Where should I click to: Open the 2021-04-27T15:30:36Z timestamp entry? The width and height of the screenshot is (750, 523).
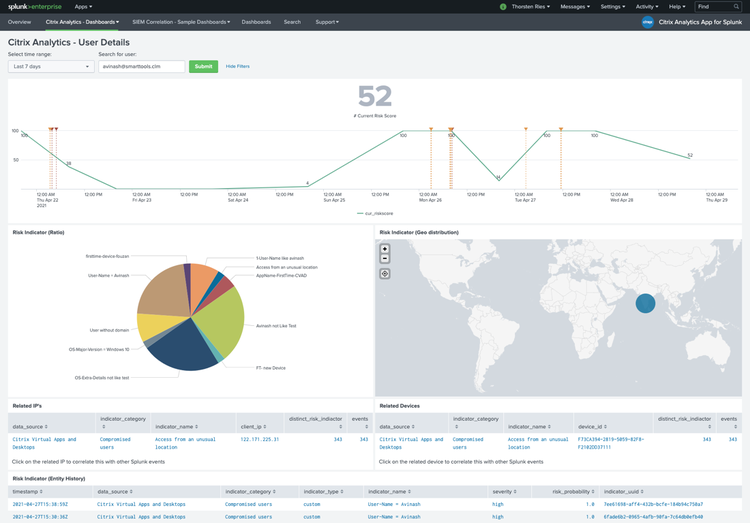(x=40, y=517)
